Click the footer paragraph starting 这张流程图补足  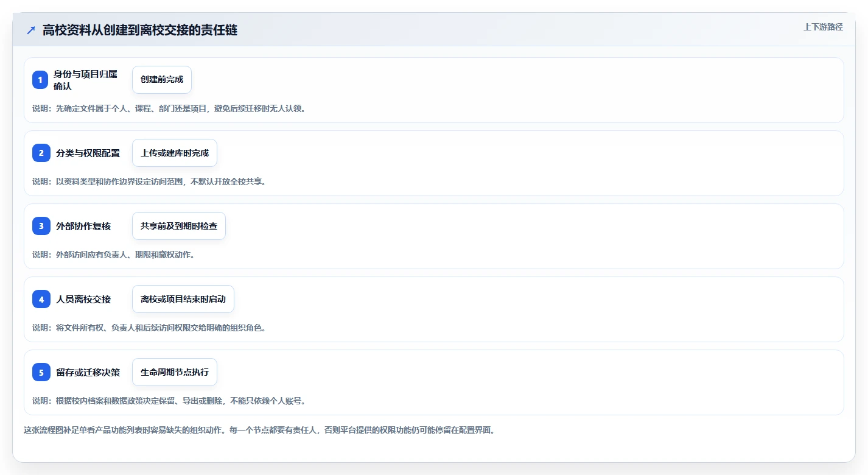[261, 430]
